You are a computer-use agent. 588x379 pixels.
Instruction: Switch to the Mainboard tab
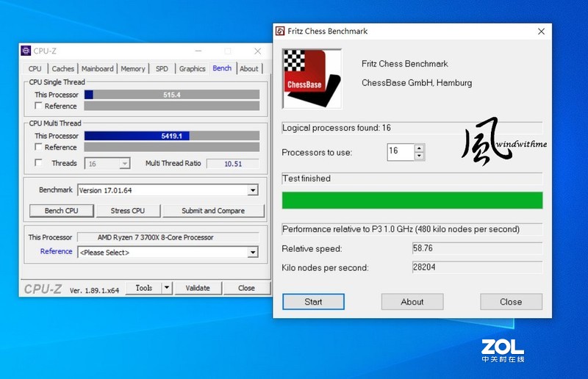(x=97, y=69)
